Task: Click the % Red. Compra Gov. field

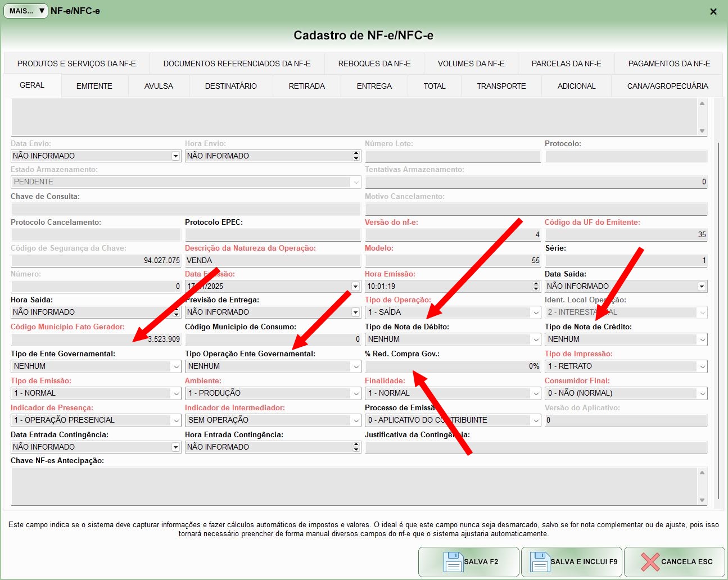Action: [453, 366]
